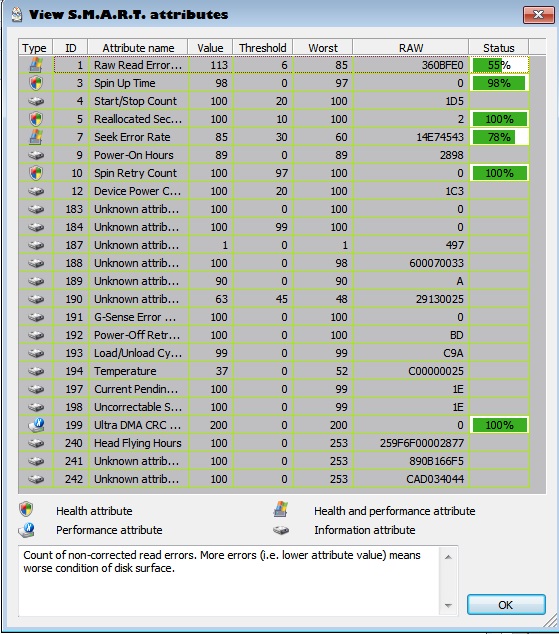
Task: Click the OK button
Action: click(506, 604)
